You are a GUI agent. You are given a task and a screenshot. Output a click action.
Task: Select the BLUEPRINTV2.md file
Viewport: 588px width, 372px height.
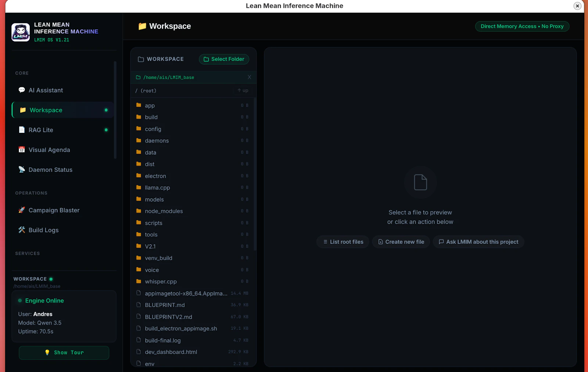click(x=193, y=317)
